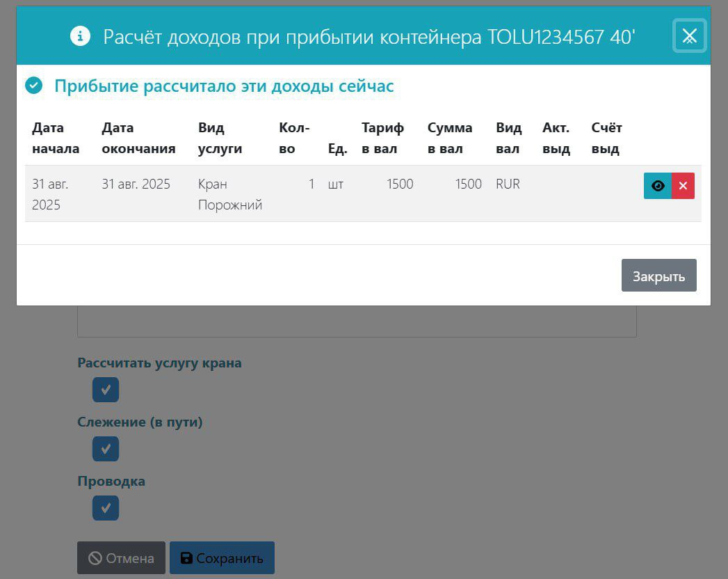Uncheck the Слежение (в пути) checkbox

click(x=106, y=449)
